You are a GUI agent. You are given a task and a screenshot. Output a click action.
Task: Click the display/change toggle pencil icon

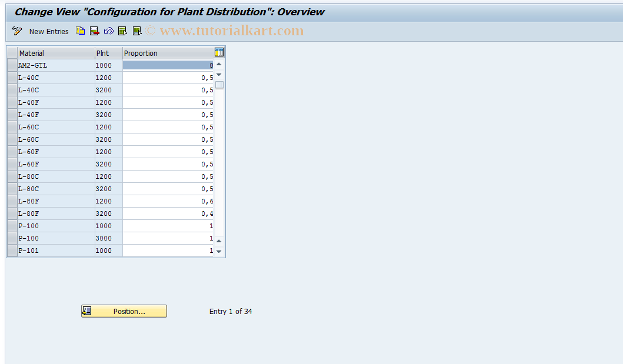pyautogui.click(x=17, y=31)
